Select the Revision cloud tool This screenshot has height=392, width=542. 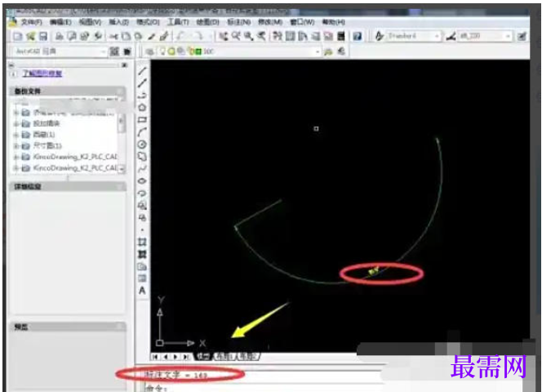(142, 157)
